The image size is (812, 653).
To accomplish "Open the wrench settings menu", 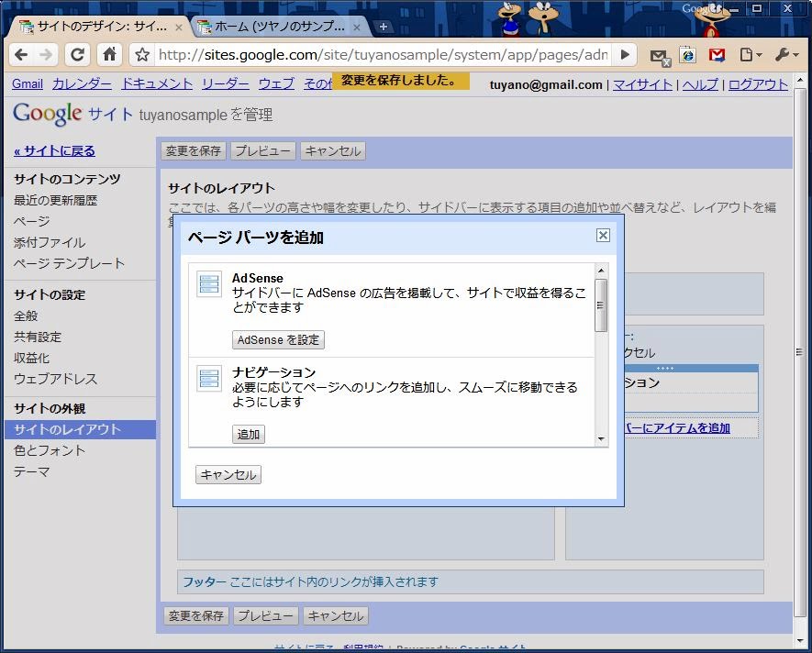I will (x=787, y=55).
